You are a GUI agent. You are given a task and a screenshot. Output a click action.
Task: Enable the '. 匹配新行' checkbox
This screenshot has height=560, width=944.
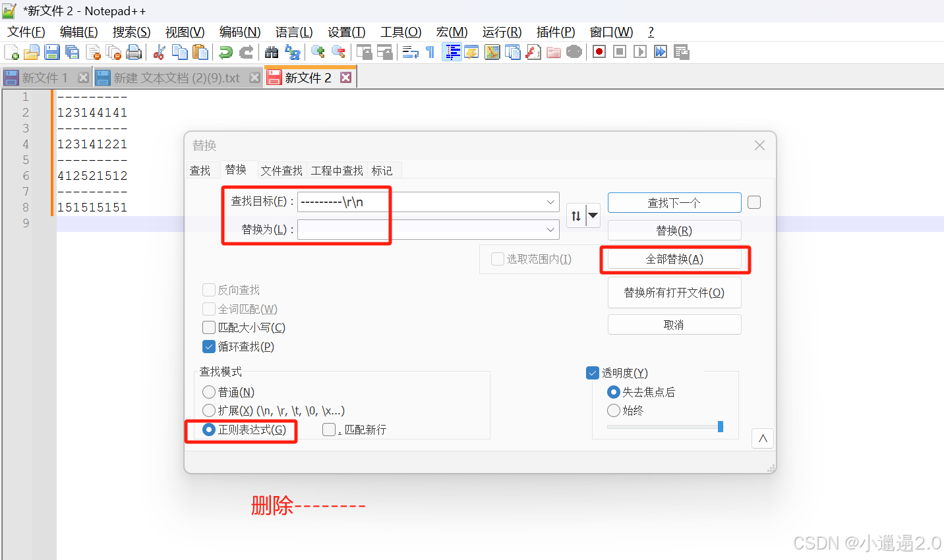click(329, 430)
